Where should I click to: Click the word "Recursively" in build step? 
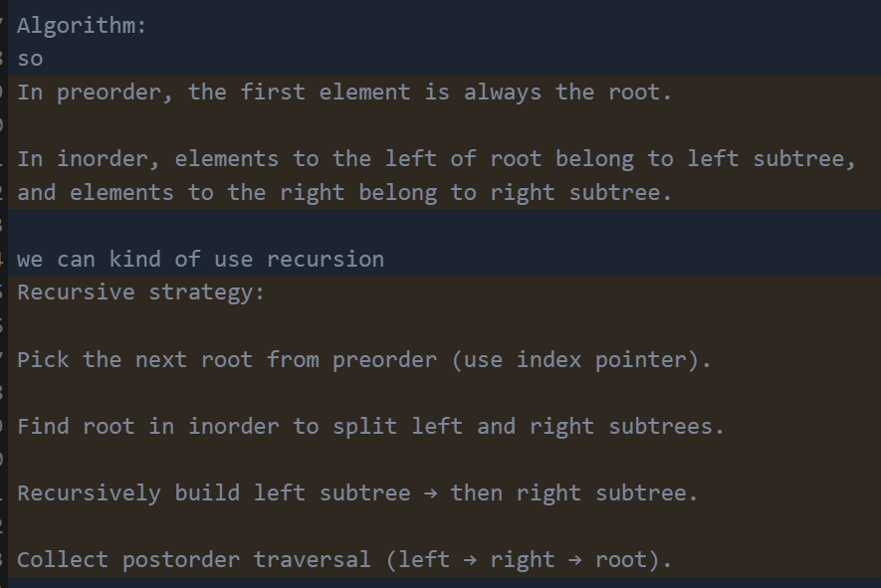[x=89, y=493]
